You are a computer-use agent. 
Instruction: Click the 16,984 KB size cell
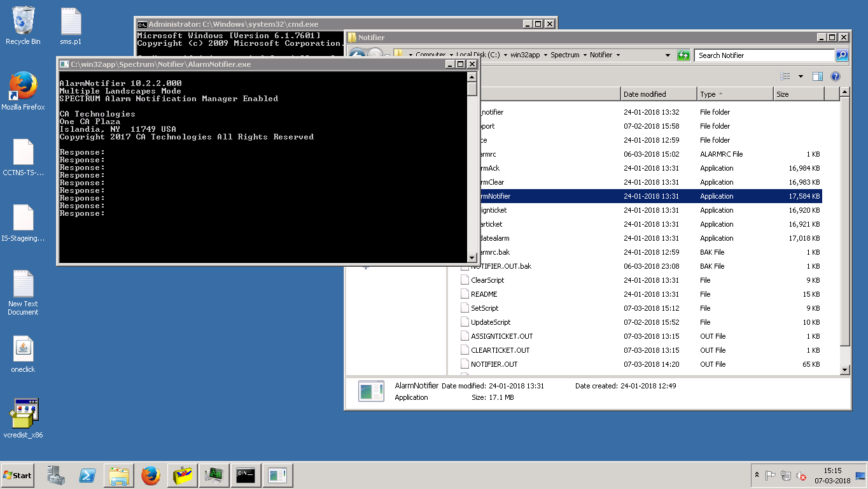[x=804, y=168]
